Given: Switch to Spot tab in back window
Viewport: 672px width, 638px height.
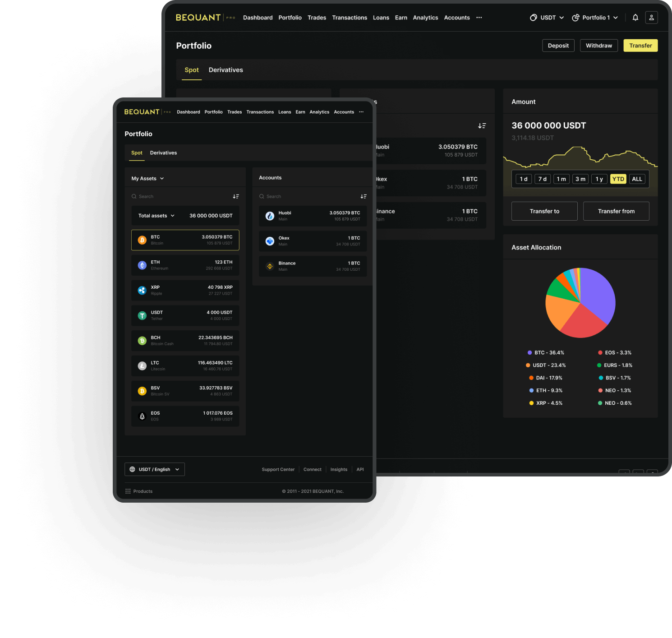Looking at the screenshot, I should click(192, 70).
